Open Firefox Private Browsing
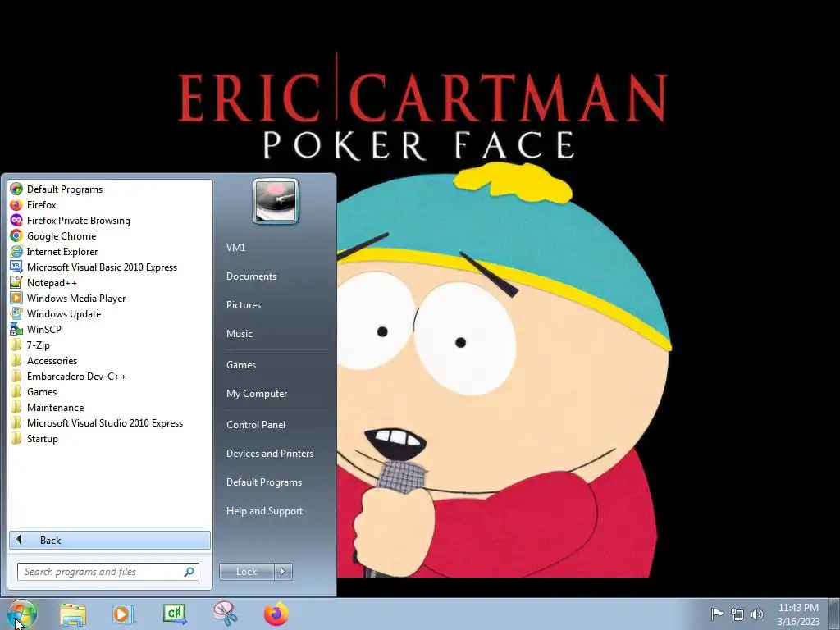Image resolution: width=840 pixels, height=630 pixels. click(x=110, y=220)
